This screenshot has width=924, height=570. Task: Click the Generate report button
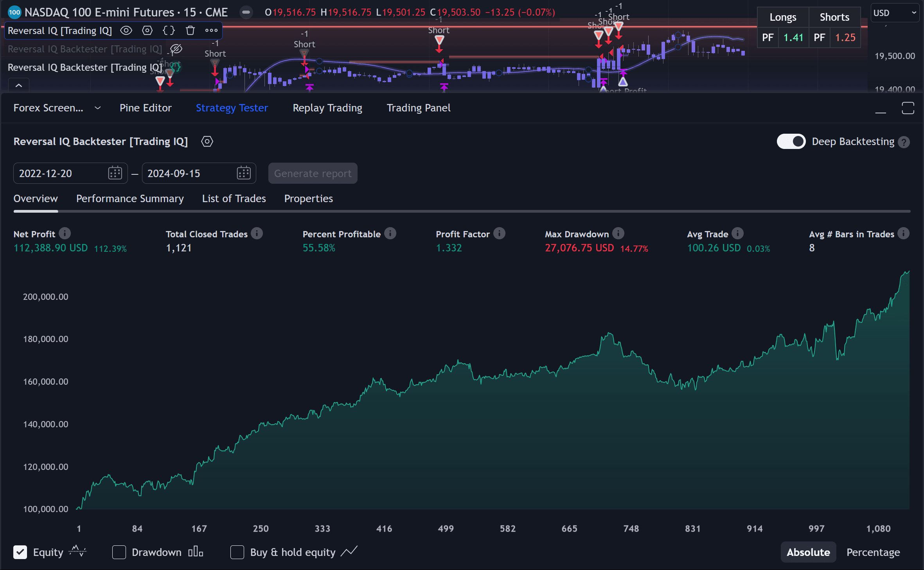[313, 173]
